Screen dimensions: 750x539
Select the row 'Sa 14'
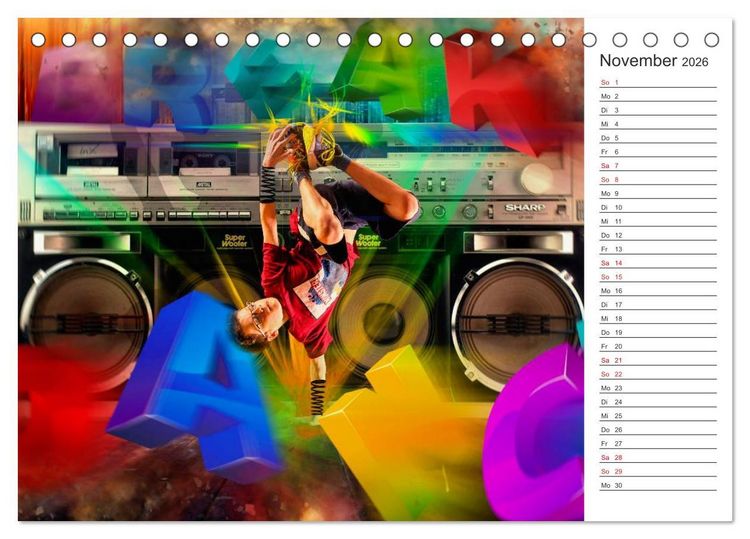point(658,263)
